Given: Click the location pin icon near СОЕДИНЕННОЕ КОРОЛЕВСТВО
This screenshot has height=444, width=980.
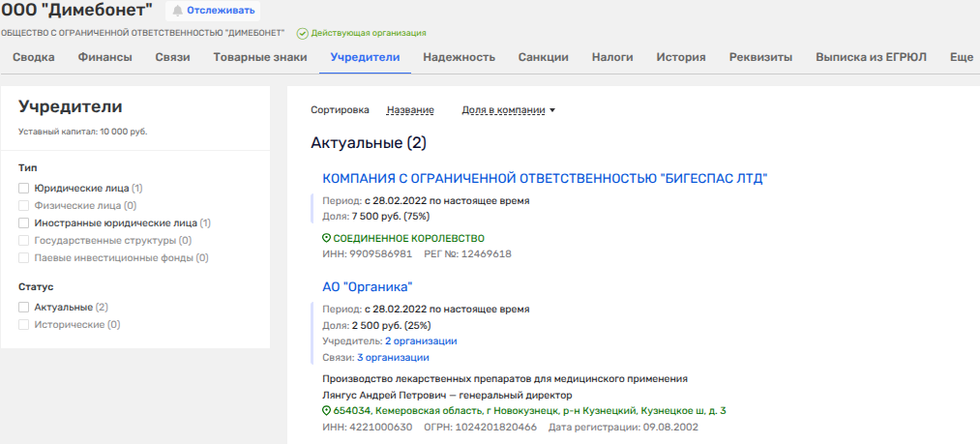Looking at the screenshot, I should (326, 238).
